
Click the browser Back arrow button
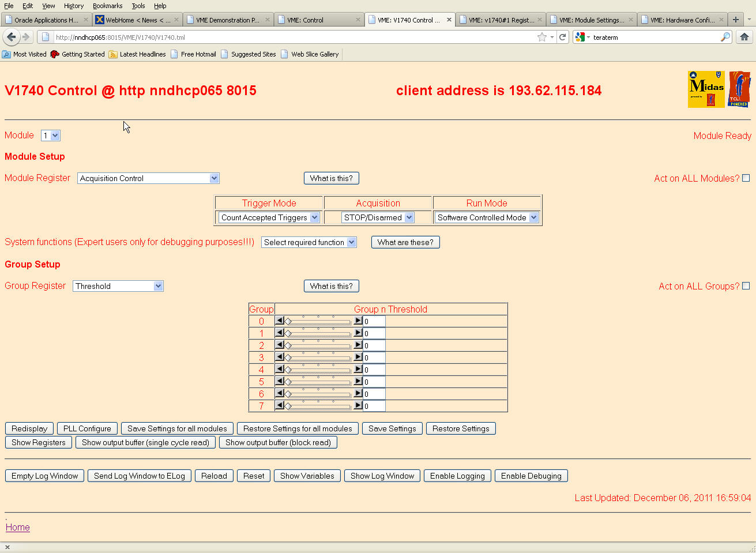[12, 37]
